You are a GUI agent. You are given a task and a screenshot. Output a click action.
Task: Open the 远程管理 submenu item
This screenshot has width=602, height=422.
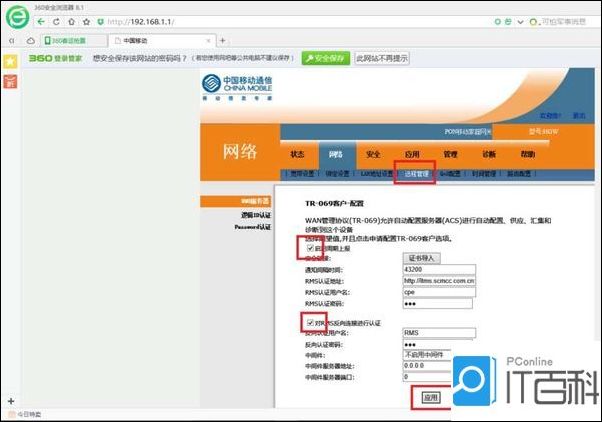[416, 174]
